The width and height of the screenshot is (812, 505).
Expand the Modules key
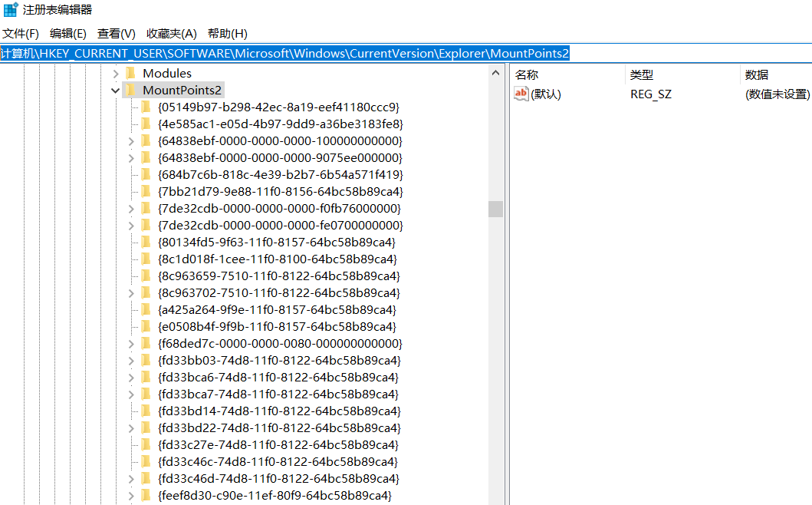(x=116, y=74)
